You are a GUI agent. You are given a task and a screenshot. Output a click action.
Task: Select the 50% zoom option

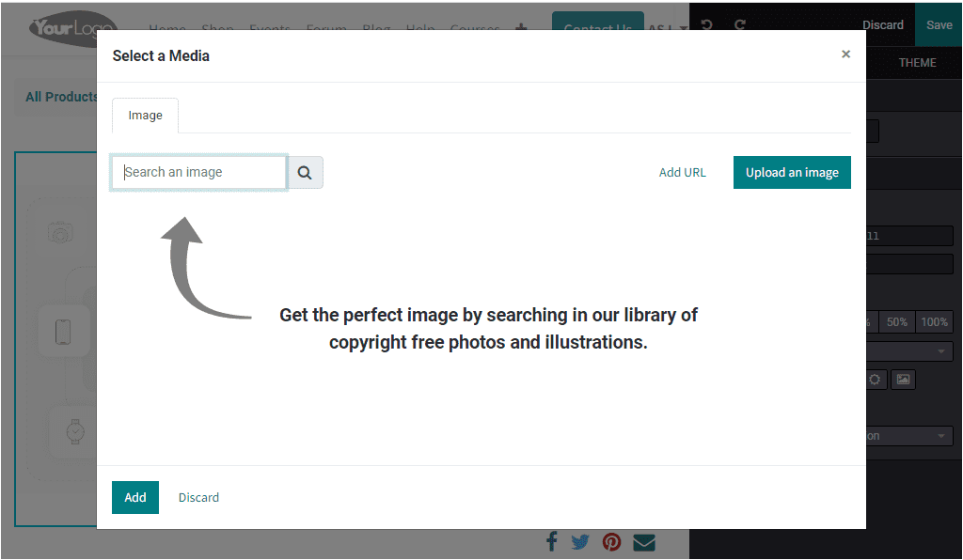(x=895, y=321)
